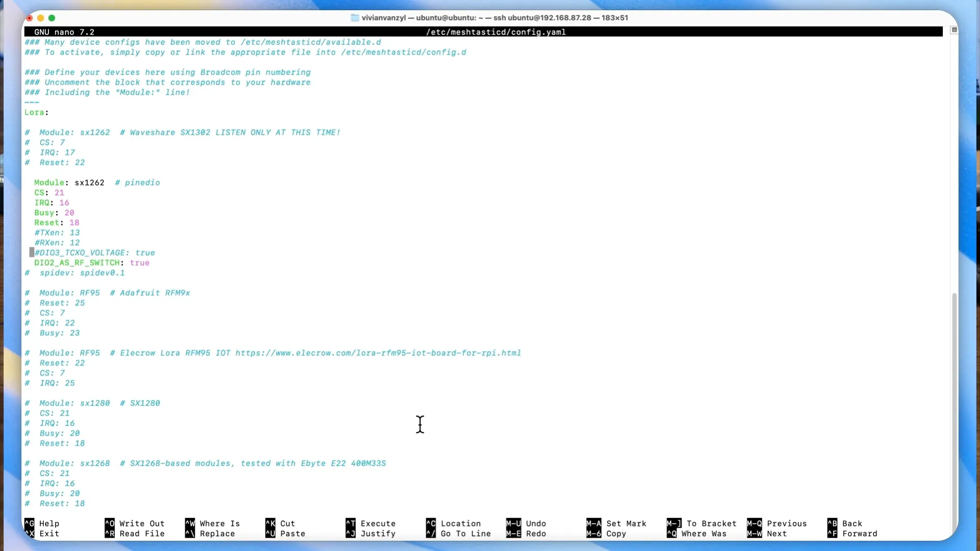This screenshot has height=551, width=980.
Task: Click the 'IRQ: 16' line under pinedio
Action: point(52,203)
